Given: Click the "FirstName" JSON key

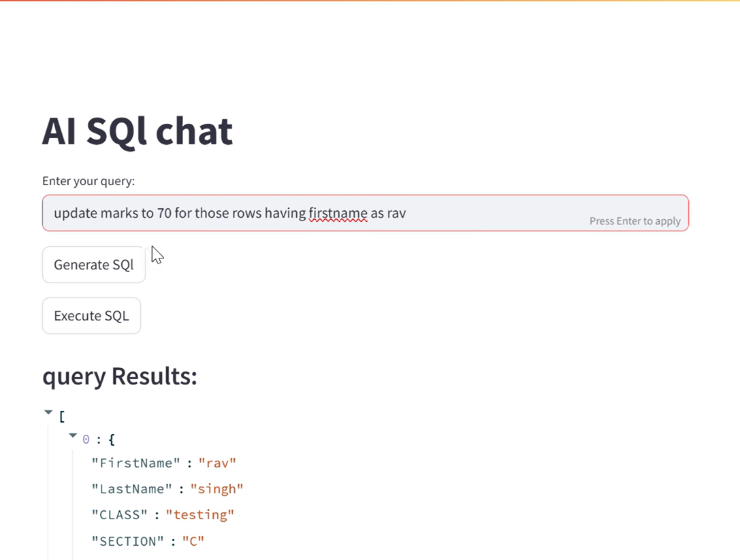Looking at the screenshot, I should (136, 463).
